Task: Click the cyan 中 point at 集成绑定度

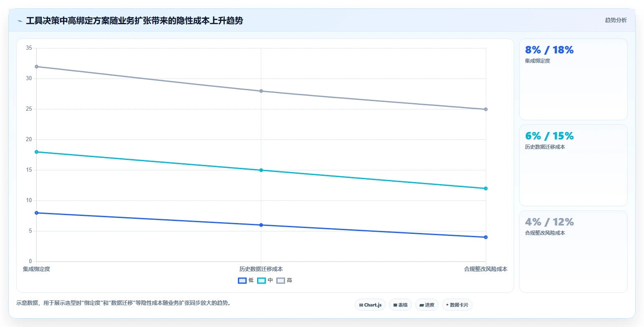Action: 36,152
